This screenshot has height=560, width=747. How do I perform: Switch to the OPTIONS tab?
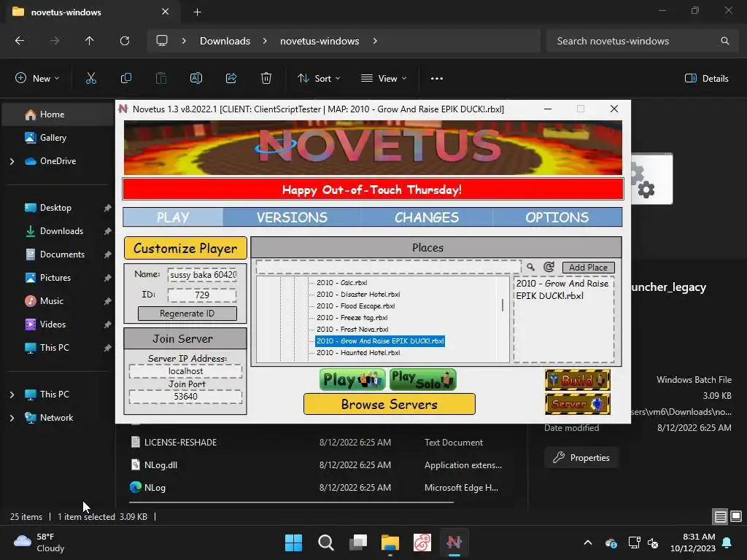pos(557,217)
